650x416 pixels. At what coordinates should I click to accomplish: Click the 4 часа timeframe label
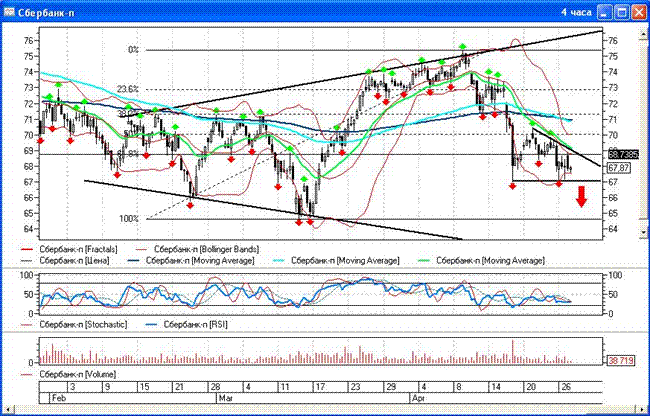point(577,12)
